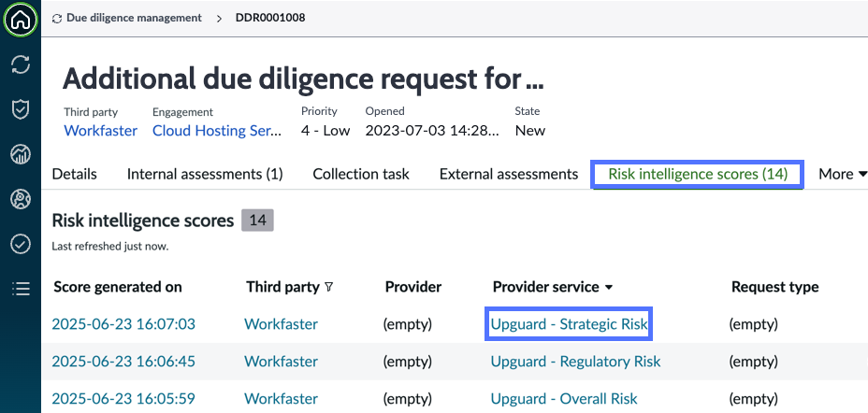Open the chart analytics sidebar icon
Viewport: 868px width, 413px height.
pyautogui.click(x=21, y=154)
